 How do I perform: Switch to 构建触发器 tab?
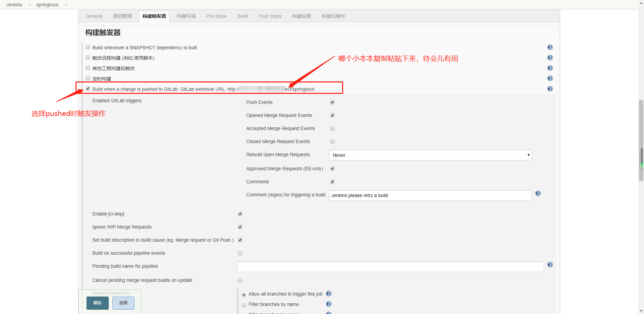(154, 16)
